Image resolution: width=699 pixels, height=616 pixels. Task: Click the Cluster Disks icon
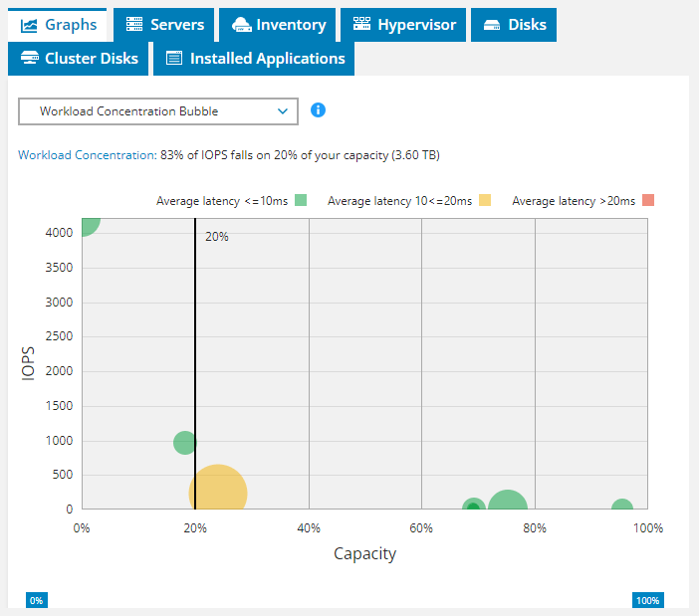click(29, 59)
